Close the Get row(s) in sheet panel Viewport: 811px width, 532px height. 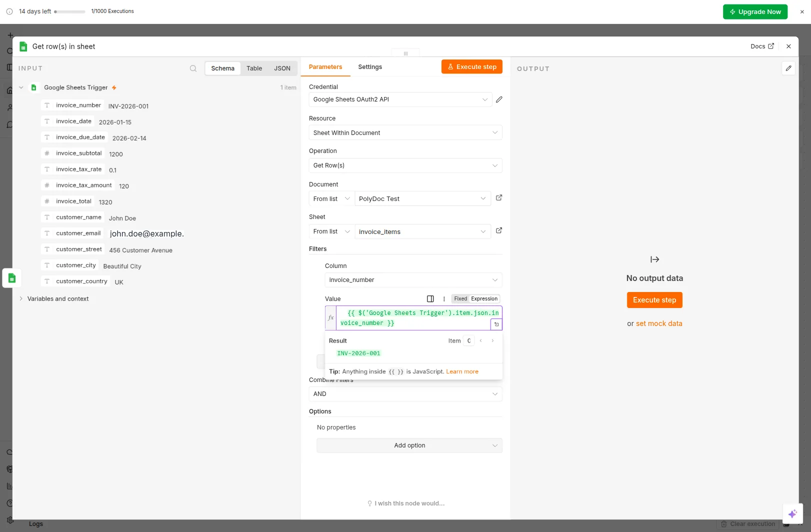(788, 46)
